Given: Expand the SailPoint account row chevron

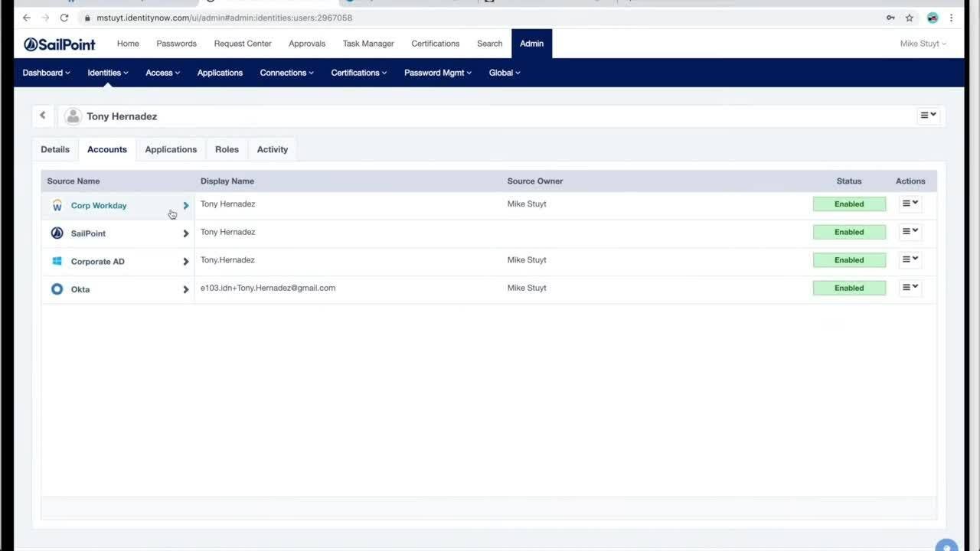Looking at the screenshot, I should 185,233.
